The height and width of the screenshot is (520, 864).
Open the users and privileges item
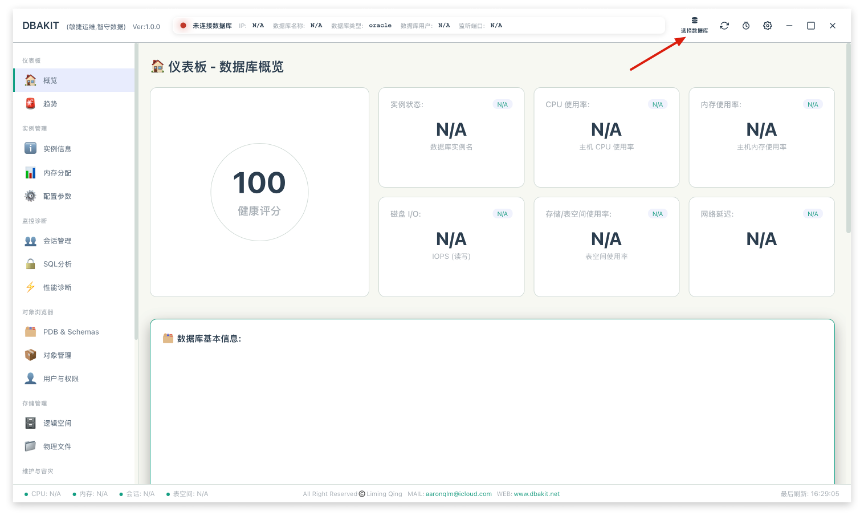tap(74, 379)
